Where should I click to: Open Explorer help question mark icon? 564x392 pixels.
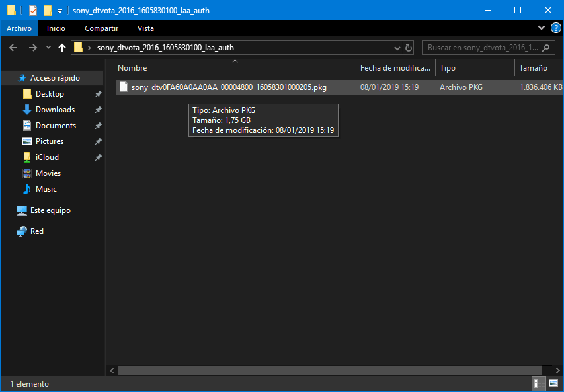point(556,28)
